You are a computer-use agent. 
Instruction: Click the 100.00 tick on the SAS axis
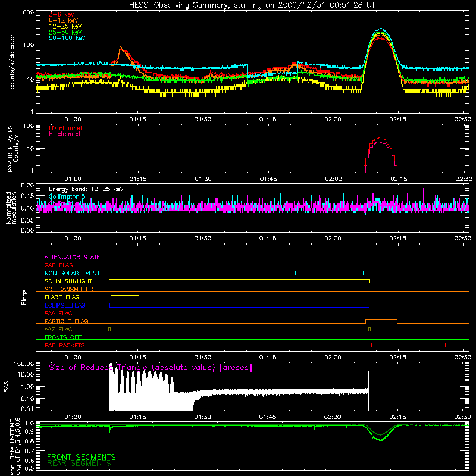(x=24, y=364)
